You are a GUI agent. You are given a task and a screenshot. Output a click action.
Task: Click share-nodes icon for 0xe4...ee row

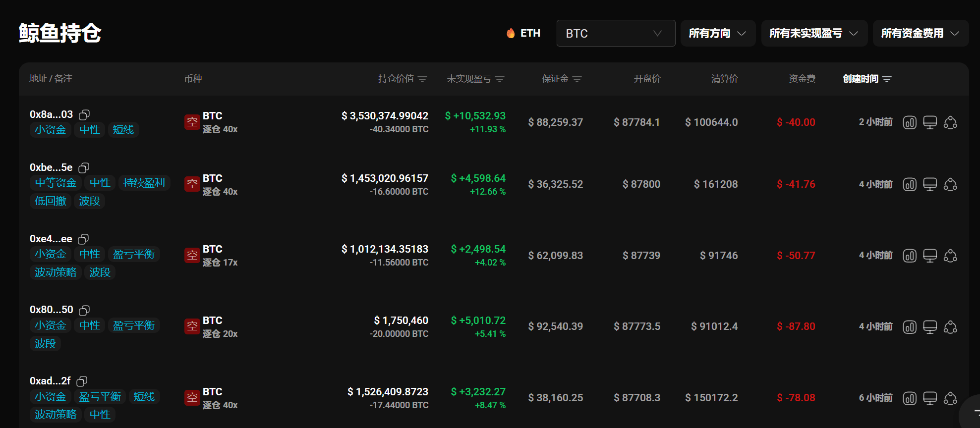coord(950,256)
